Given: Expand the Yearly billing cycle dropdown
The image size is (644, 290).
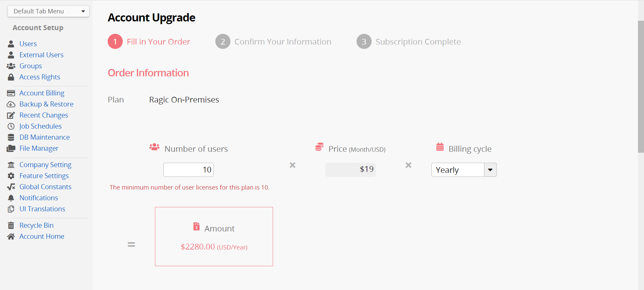Looking at the screenshot, I should click(x=464, y=170).
